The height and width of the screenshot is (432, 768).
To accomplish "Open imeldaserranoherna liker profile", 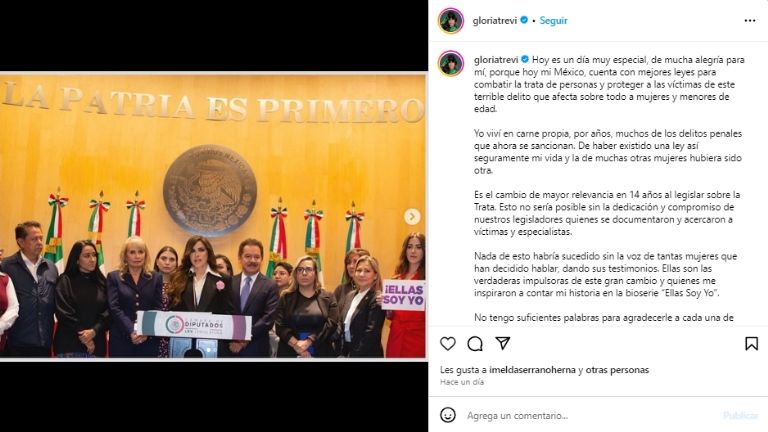I will (532, 370).
